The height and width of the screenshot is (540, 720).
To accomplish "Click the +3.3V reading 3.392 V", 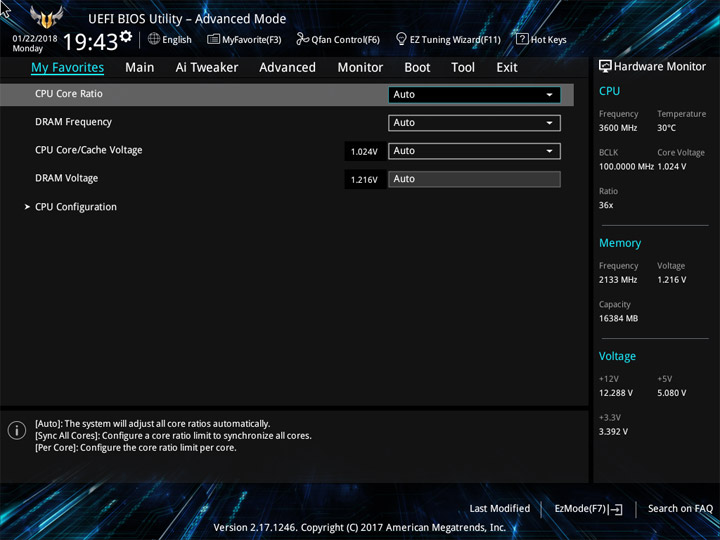I will (x=613, y=431).
